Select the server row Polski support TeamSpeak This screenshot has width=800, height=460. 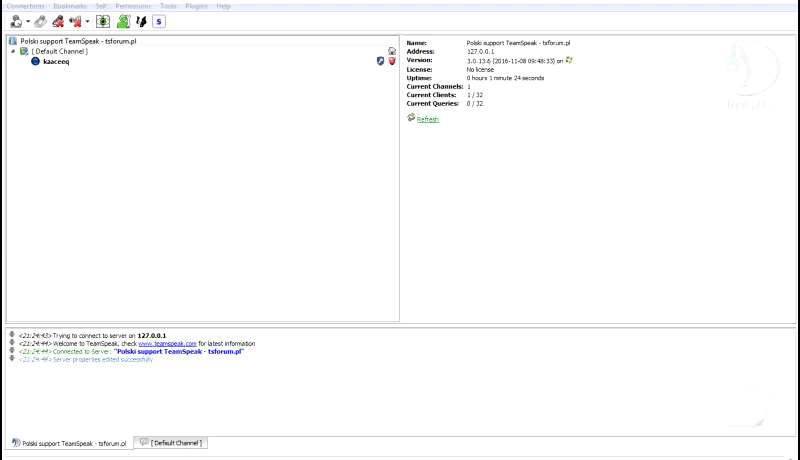(x=203, y=41)
